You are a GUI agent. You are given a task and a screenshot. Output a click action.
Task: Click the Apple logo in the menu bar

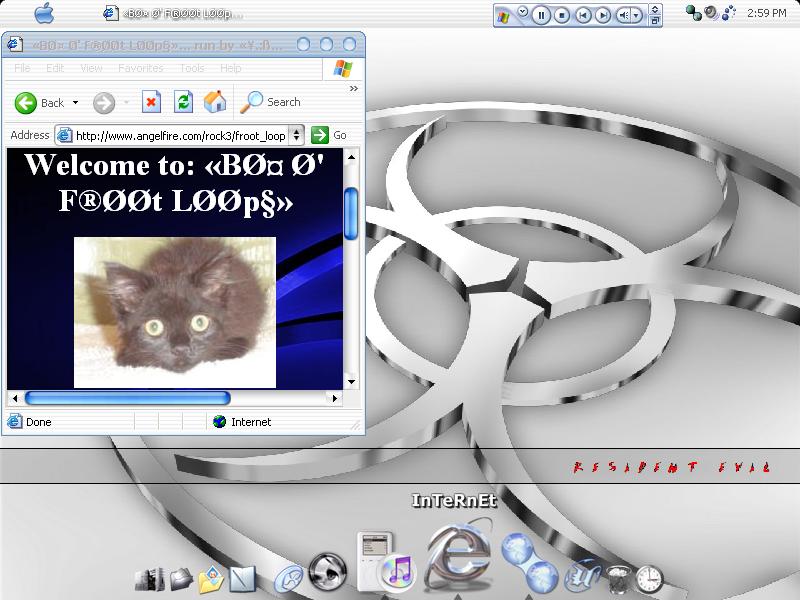[x=44, y=13]
